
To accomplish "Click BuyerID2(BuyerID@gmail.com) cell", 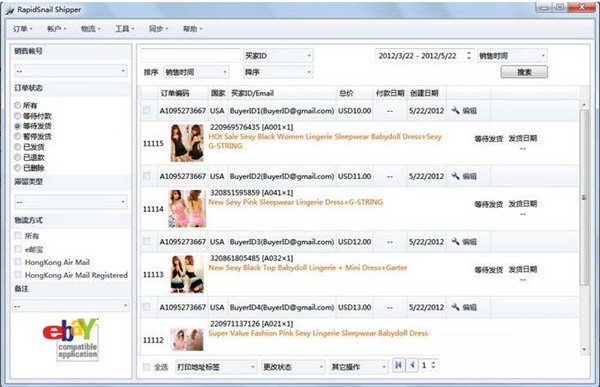I will tap(282, 176).
